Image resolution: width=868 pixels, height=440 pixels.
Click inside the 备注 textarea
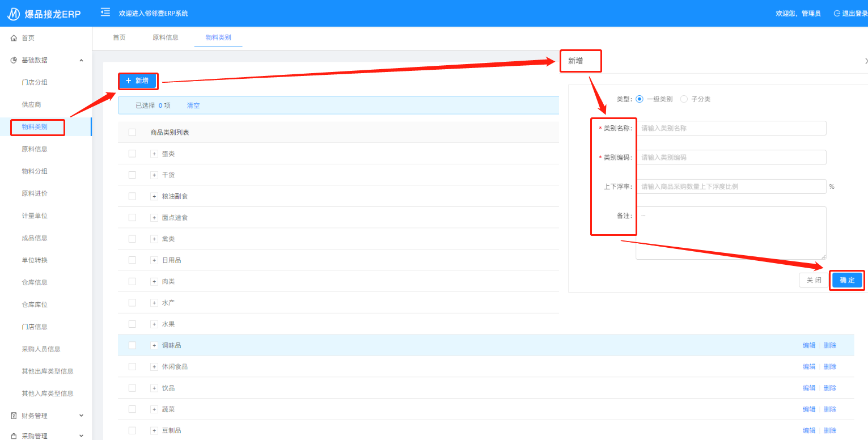tap(731, 233)
